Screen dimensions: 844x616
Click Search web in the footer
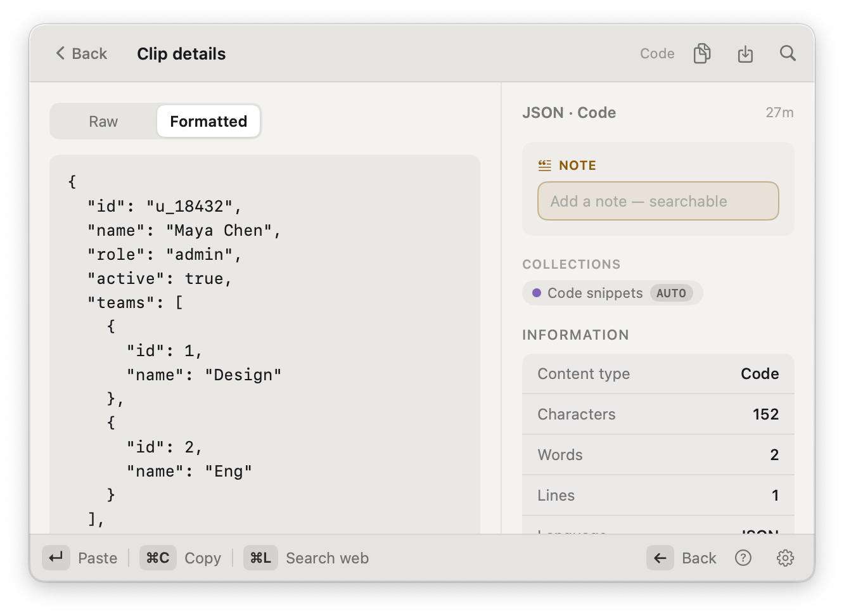tap(327, 558)
